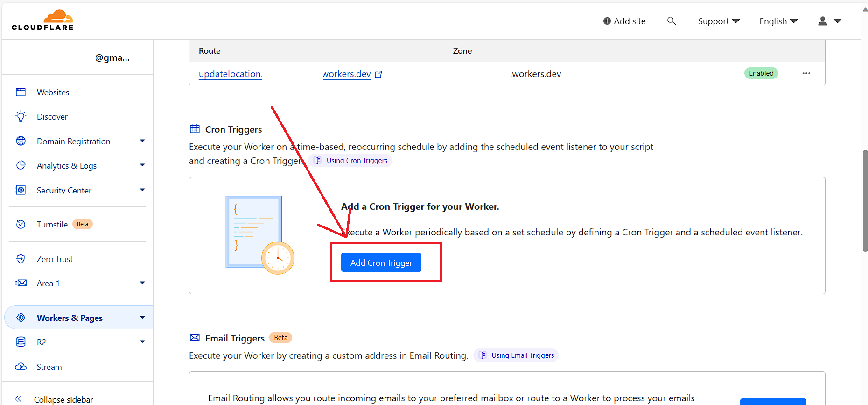Select Turnstile in the sidebar
Viewport: 868px width, 405px height.
pyautogui.click(x=52, y=225)
